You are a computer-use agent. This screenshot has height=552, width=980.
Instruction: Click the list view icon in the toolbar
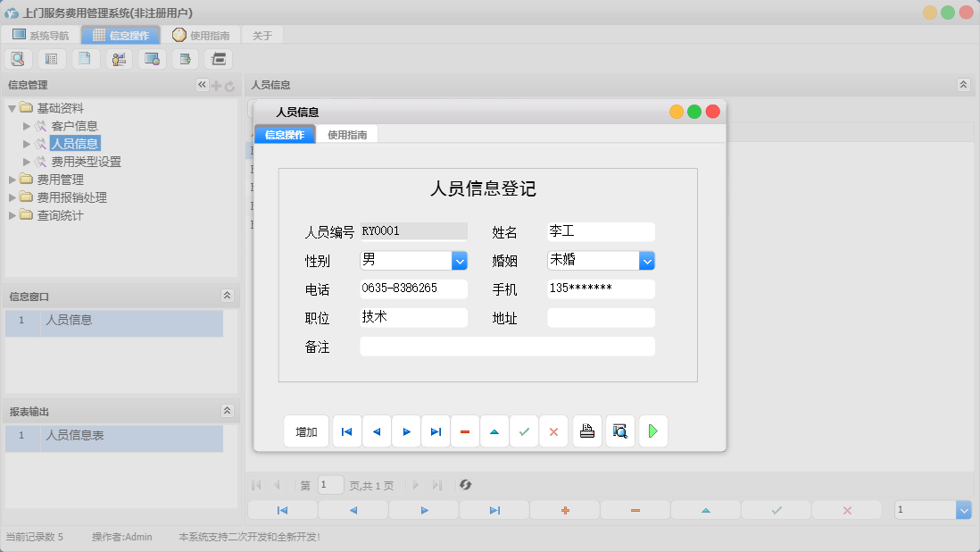click(x=51, y=58)
